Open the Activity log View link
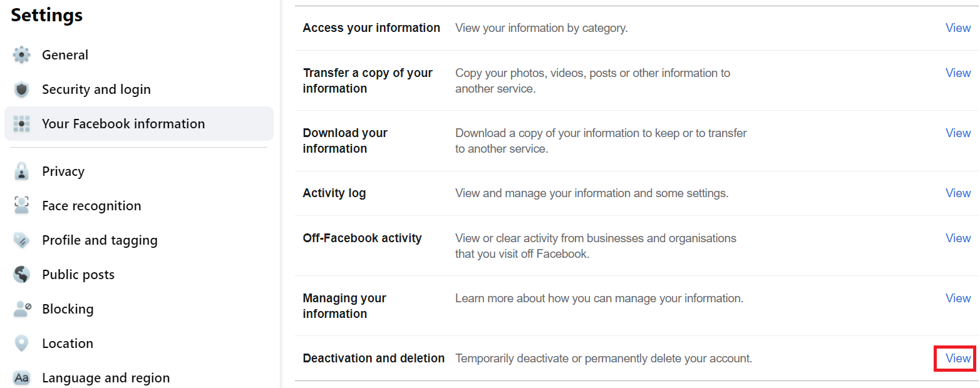The image size is (980, 388). [957, 193]
